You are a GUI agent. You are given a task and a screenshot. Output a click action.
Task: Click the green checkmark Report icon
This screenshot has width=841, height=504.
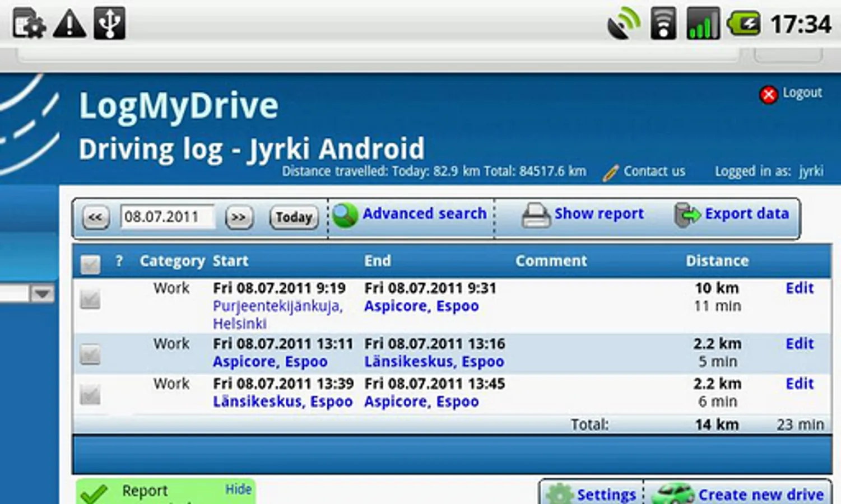click(94, 494)
